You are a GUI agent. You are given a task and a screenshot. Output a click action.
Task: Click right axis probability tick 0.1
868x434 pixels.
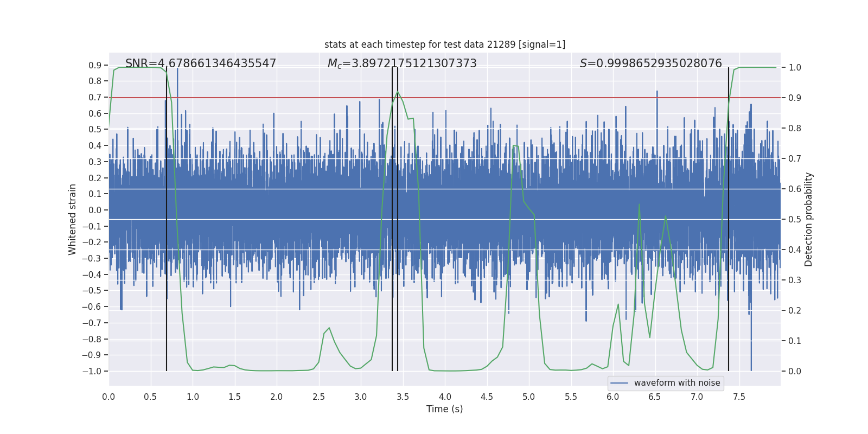coord(795,341)
